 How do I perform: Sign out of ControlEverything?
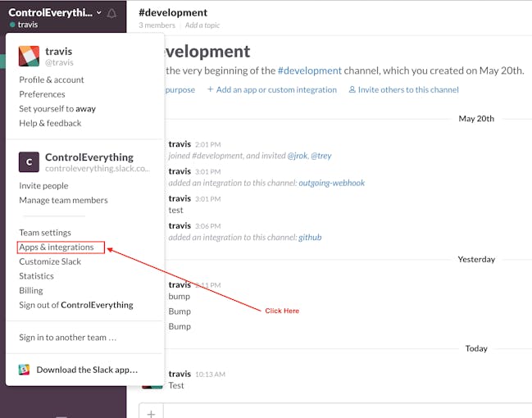(x=76, y=305)
